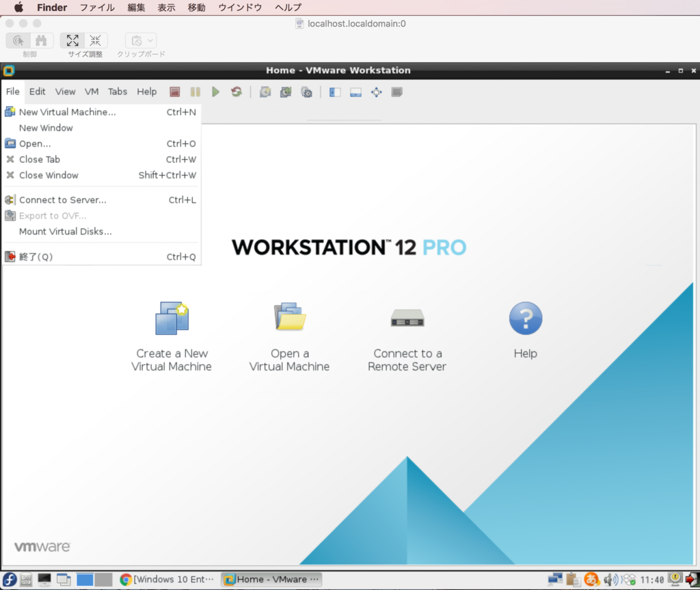The image size is (700, 590).
Task: Click the Fedora start menu icon
Action: coord(10,580)
